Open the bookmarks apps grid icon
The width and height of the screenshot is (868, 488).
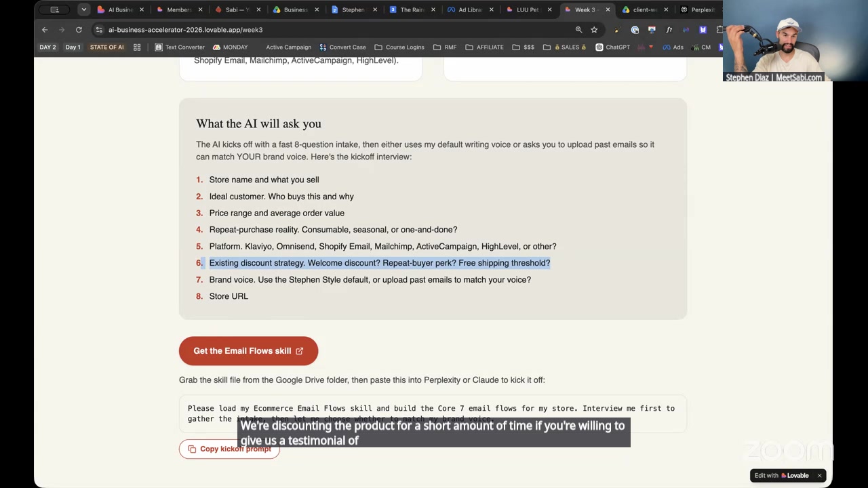click(137, 47)
